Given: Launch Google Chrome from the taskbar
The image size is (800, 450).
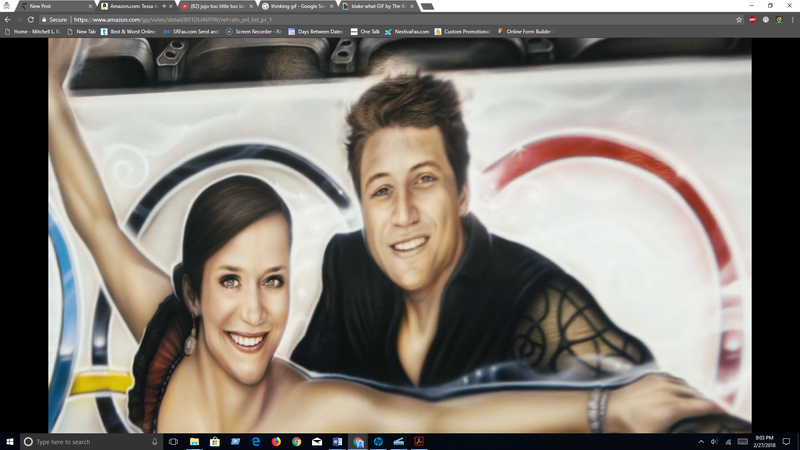Looking at the screenshot, I should click(296, 441).
